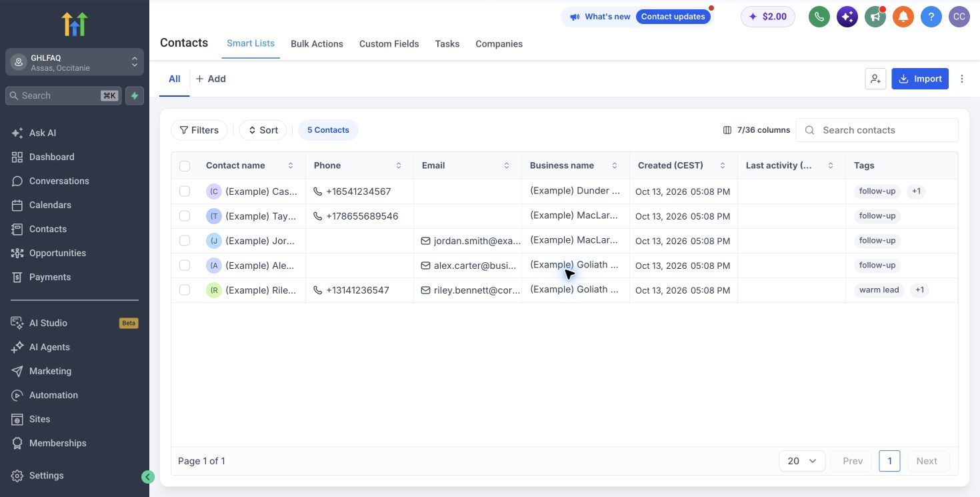Click the add contact person icon
980x497 pixels.
tap(875, 79)
